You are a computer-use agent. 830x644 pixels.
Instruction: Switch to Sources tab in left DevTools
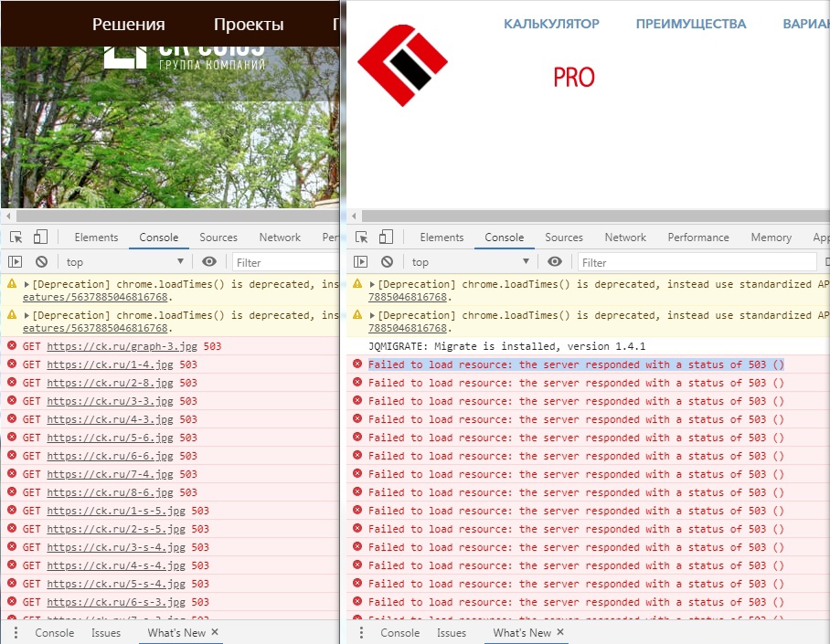(x=218, y=238)
